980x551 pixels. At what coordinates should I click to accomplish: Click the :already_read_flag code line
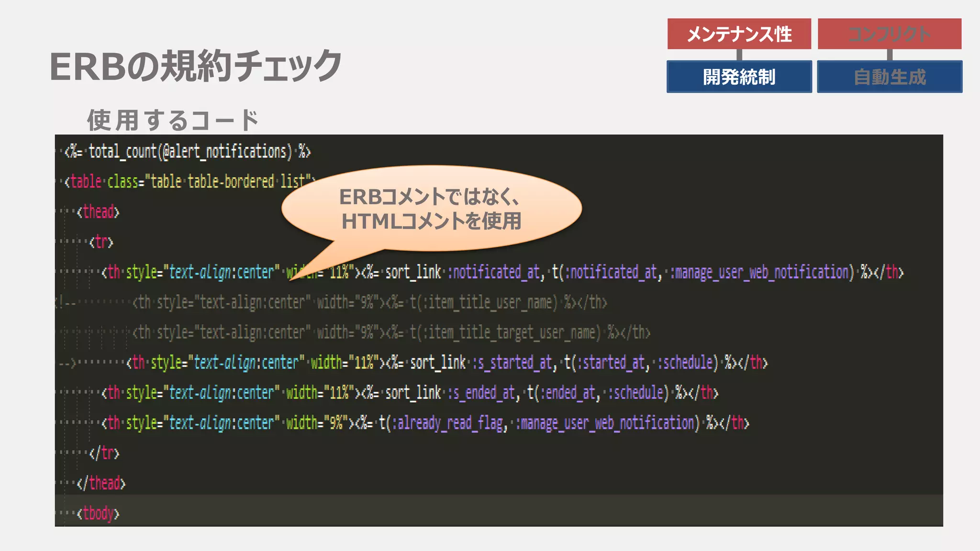click(425, 423)
